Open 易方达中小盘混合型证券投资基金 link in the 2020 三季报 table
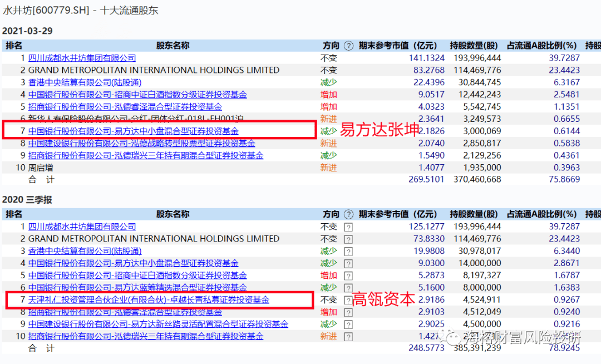 pyautogui.click(x=134, y=264)
